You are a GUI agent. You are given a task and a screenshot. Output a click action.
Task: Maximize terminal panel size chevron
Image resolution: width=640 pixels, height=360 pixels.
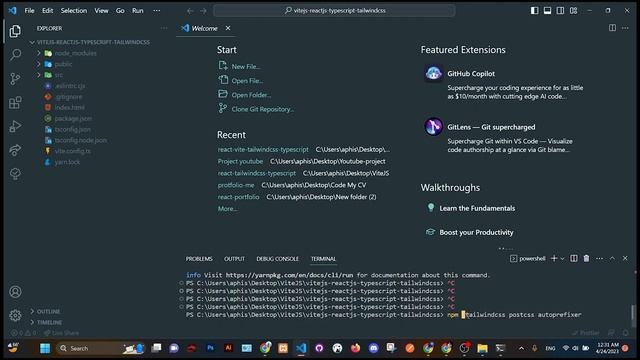612,258
